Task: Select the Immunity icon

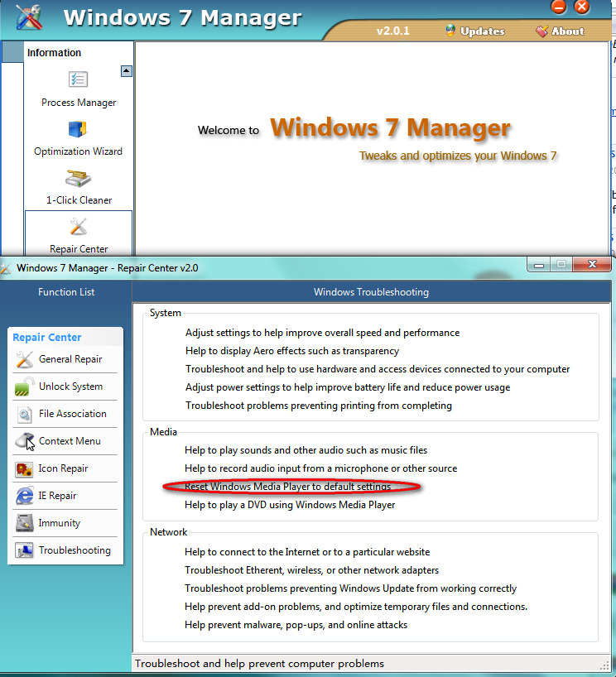Action: tap(24, 523)
